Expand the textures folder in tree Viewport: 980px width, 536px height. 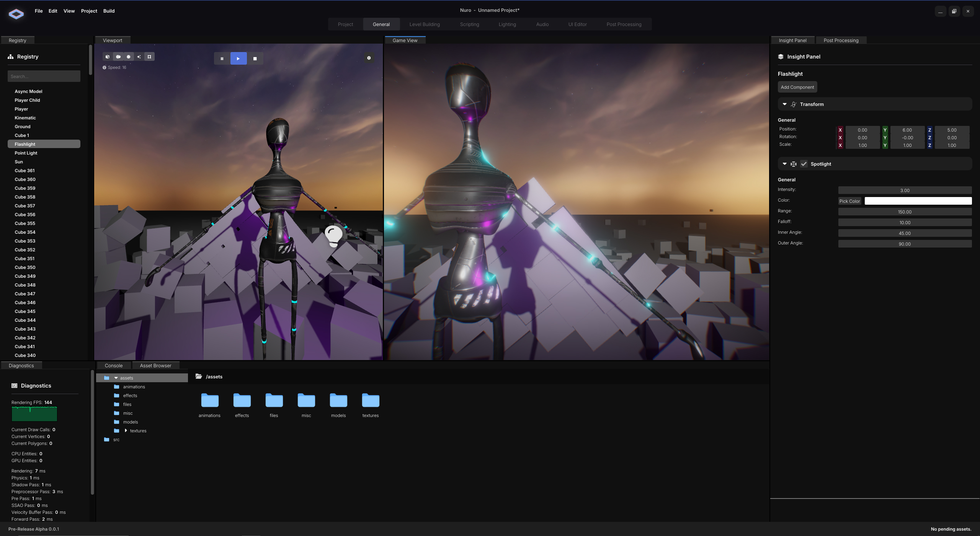click(126, 431)
